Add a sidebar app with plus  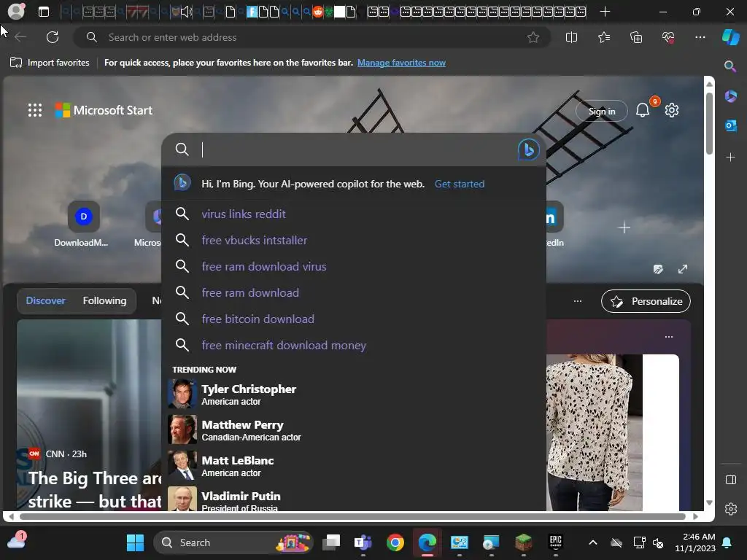(730, 157)
